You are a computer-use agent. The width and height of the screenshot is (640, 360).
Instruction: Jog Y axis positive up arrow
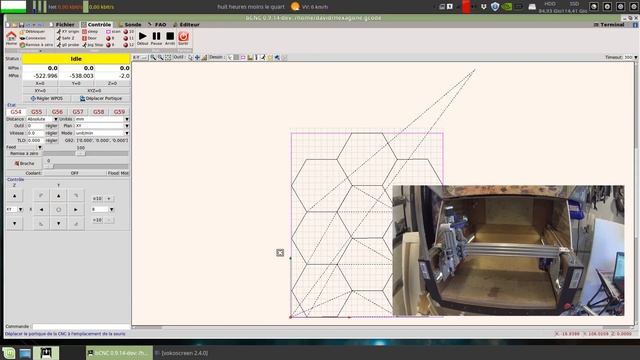(58, 196)
